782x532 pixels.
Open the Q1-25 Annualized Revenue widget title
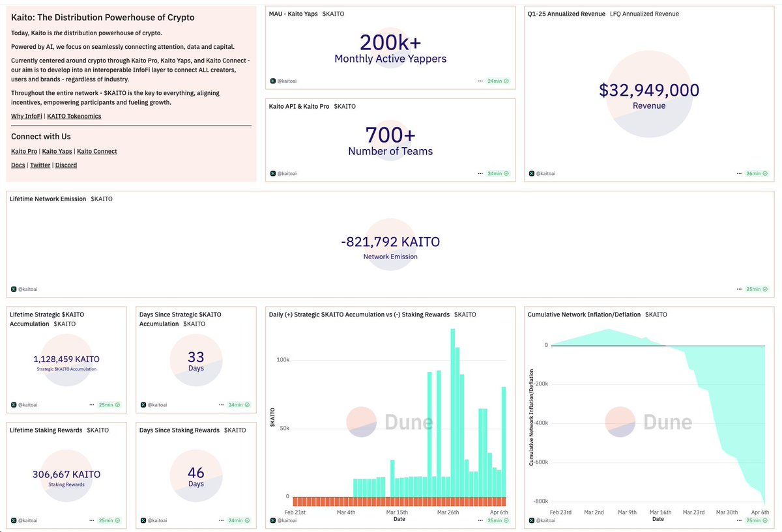[566, 14]
